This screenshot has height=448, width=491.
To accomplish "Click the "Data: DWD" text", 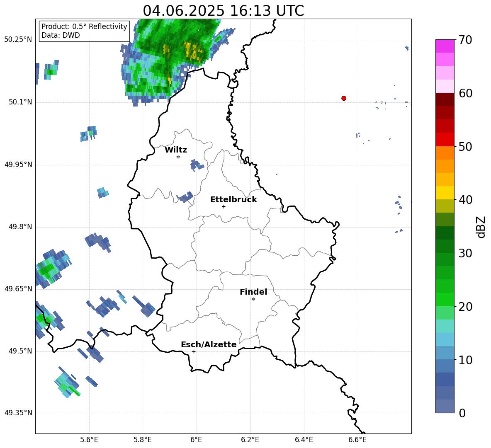I will click(61, 35).
